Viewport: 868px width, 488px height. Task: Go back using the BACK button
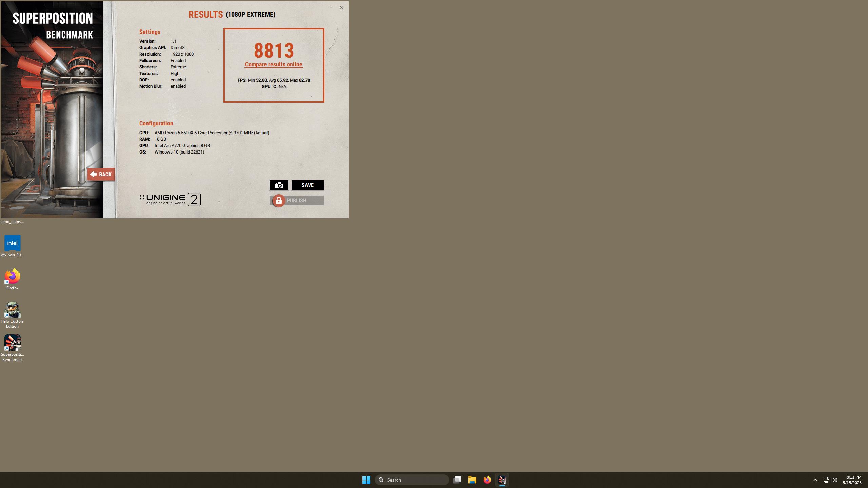pyautogui.click(x=101, y=175)
